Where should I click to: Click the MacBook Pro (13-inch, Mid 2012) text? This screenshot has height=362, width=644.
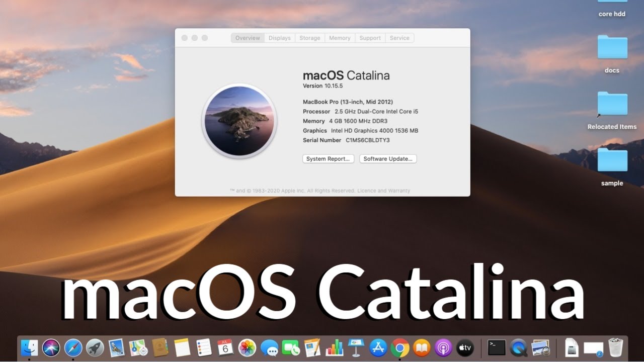coord(348,102)
